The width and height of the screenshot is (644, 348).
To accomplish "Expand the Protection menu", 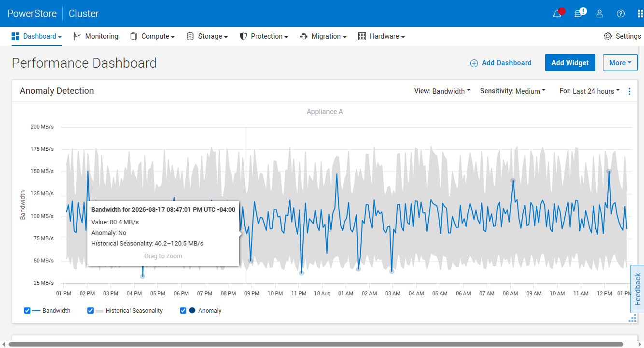I will coord(264,36).
